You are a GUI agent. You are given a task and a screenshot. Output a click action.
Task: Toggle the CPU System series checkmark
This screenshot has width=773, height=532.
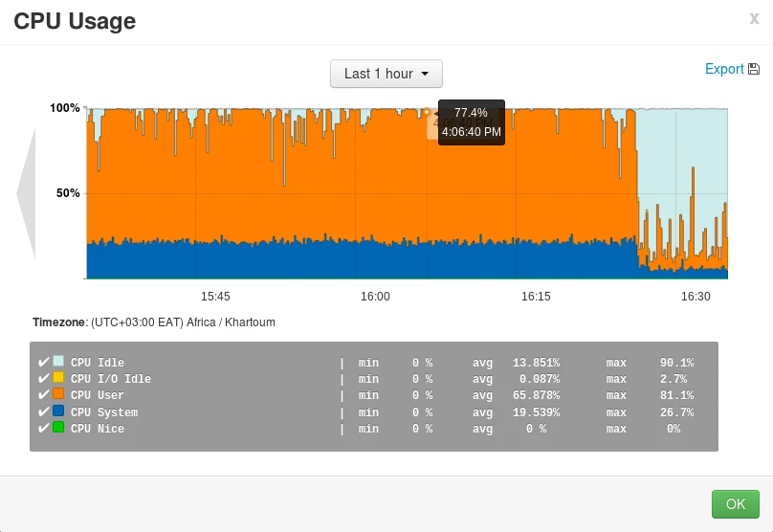tap(43, 411)
